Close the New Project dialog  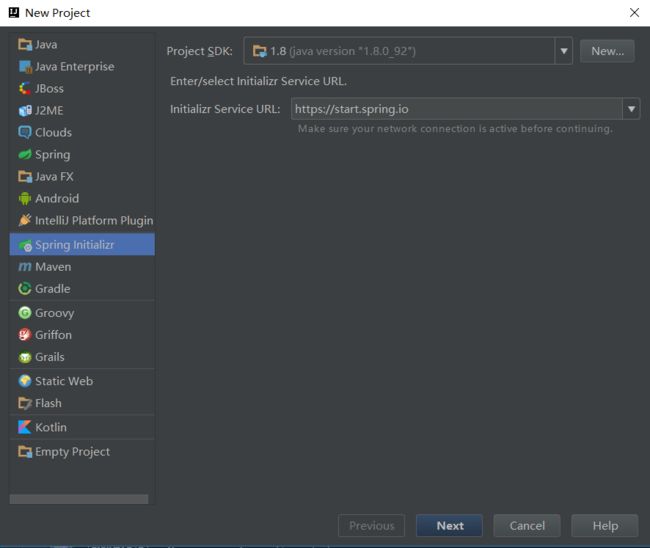click(634, 13)
